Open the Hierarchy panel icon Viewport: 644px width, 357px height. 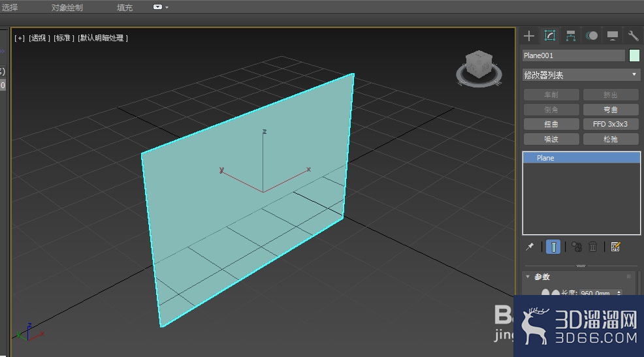570,36
